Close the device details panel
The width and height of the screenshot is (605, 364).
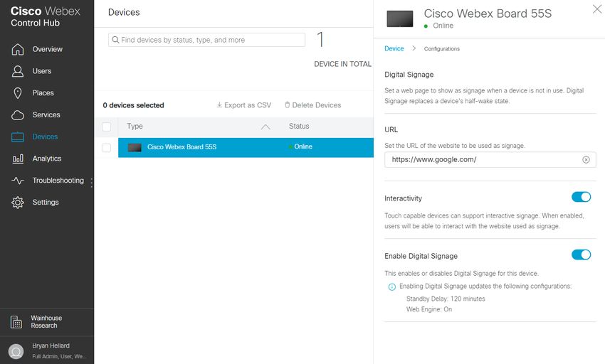pyautogui.click(x=597, y=9)
